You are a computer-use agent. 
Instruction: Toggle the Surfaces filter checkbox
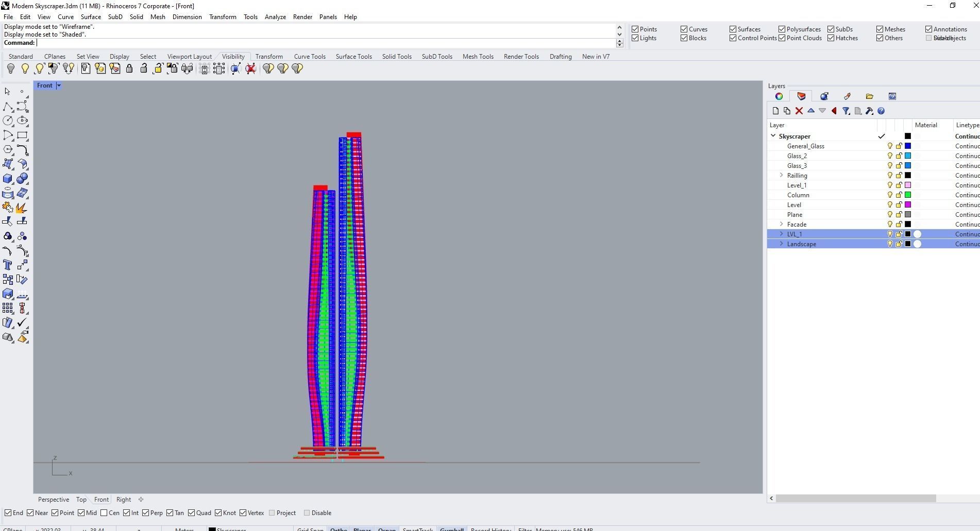tap(733, 29)
